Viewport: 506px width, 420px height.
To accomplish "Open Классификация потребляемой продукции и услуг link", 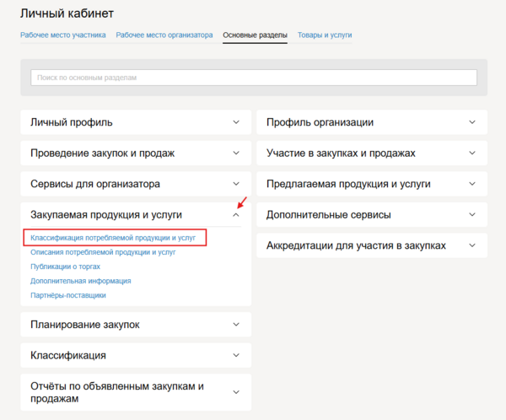I will point(113,239).
